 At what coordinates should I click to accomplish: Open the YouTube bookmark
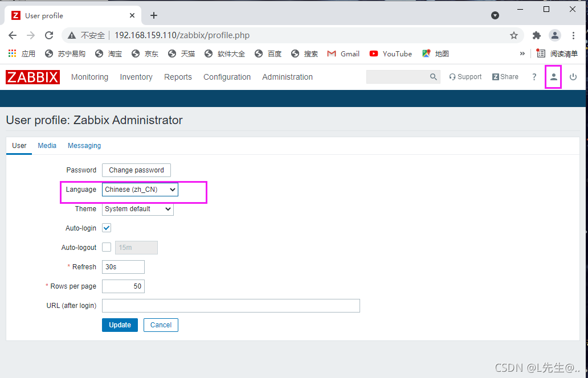click(x=391, y=54)
